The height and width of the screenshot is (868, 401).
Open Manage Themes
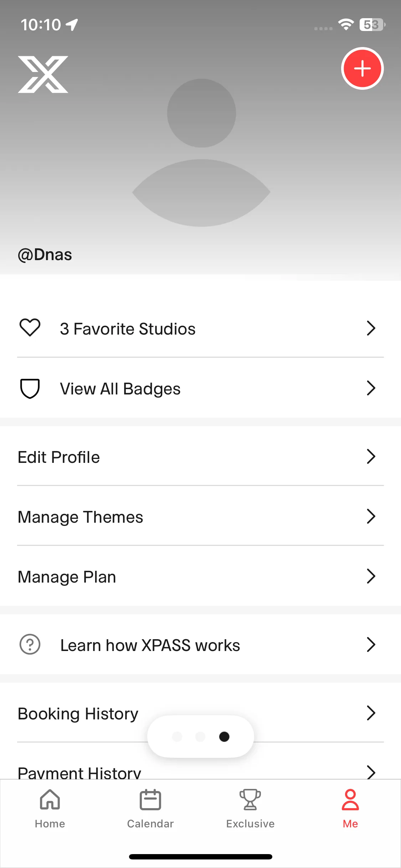(x=81, y=517)
